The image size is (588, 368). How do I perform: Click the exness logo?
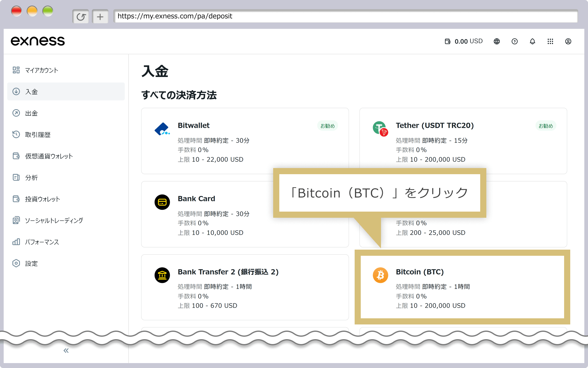point(38,41)
